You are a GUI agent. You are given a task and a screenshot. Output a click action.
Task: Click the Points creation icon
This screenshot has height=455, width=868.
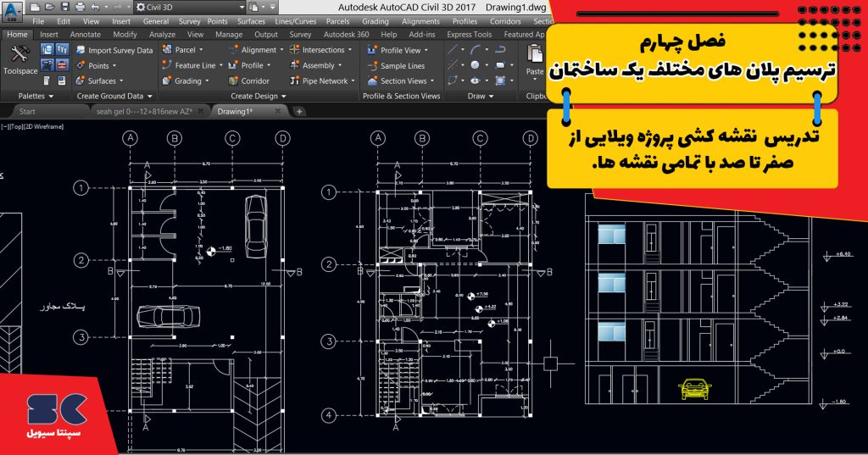pyautogui.click(x=81, y=65)
